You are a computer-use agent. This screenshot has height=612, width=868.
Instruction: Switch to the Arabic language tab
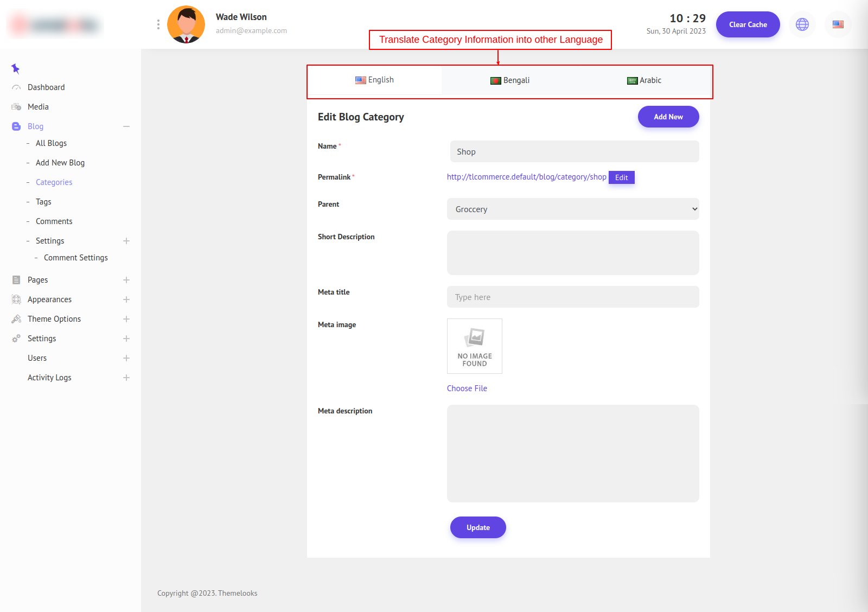pyautogui.click(x=644, y=80)
